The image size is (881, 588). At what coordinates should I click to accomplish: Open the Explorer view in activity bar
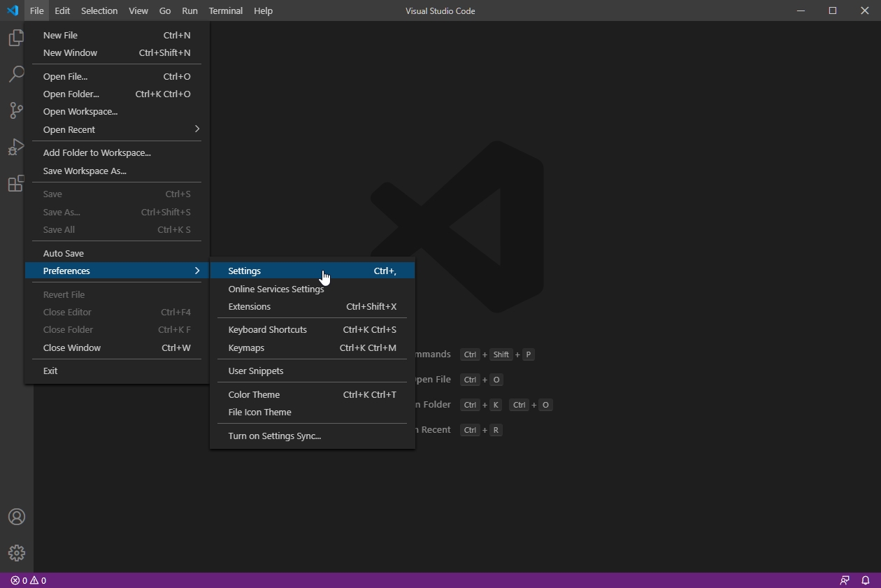[16, 38]
